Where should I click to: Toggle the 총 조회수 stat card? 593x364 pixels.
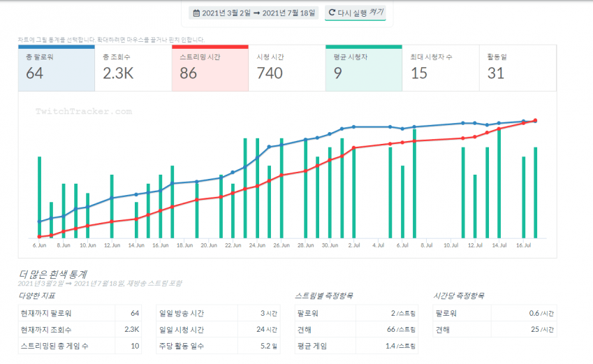tap(133, 68)
